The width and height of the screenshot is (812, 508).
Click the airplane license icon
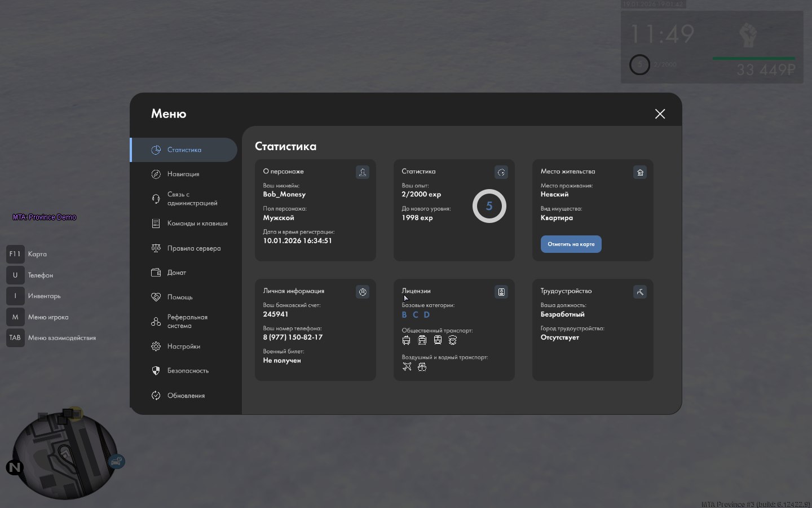click(x=407, y=367)
